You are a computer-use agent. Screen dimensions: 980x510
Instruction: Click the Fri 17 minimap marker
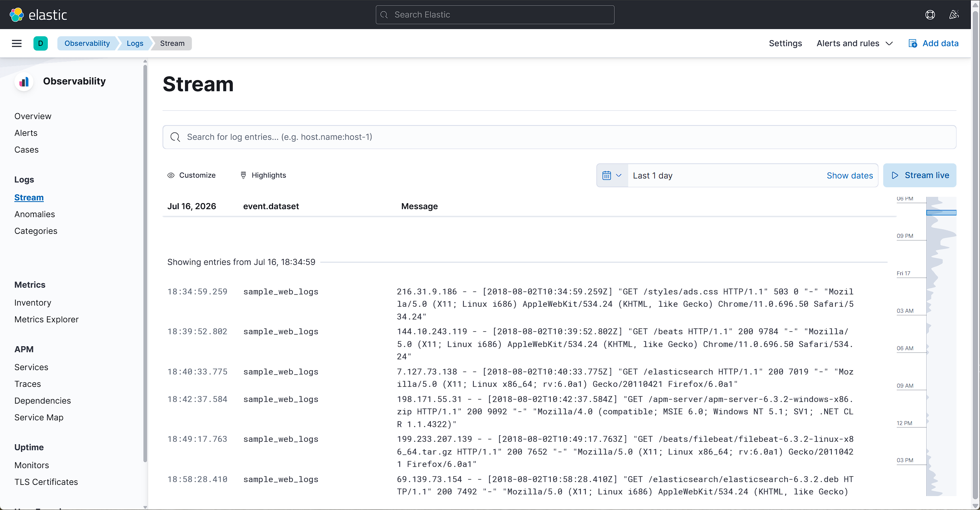point(904,273)
